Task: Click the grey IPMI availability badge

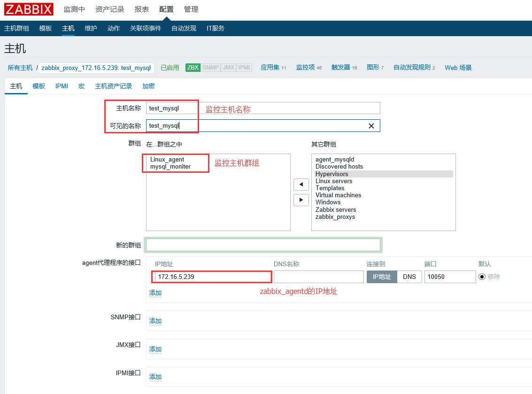Action: (x=244, y=68)
